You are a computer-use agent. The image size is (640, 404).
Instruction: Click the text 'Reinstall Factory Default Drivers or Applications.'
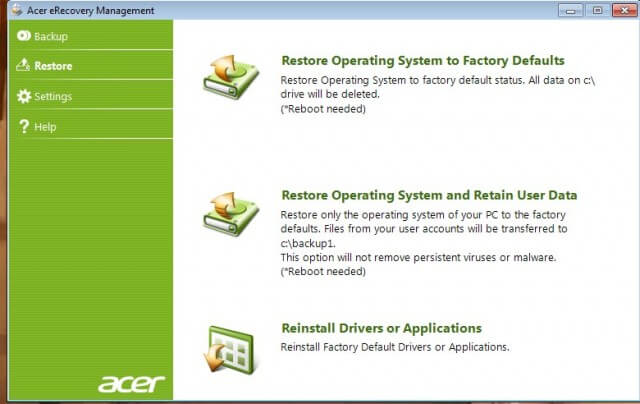pyautogui.click(x=395, y=347)
